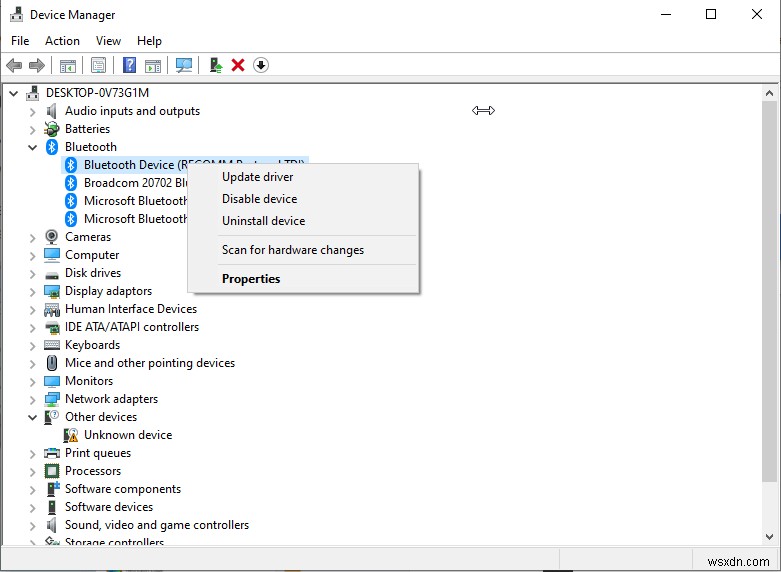Expand Sound, video and game controllers chevron
Viewport: 781px width, 572px height.
tap(32, 526)
